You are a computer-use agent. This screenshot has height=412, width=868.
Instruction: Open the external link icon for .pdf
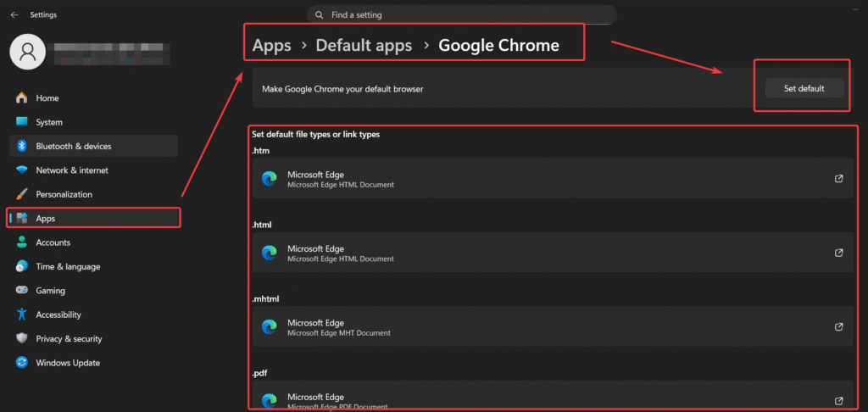(838, 401)
